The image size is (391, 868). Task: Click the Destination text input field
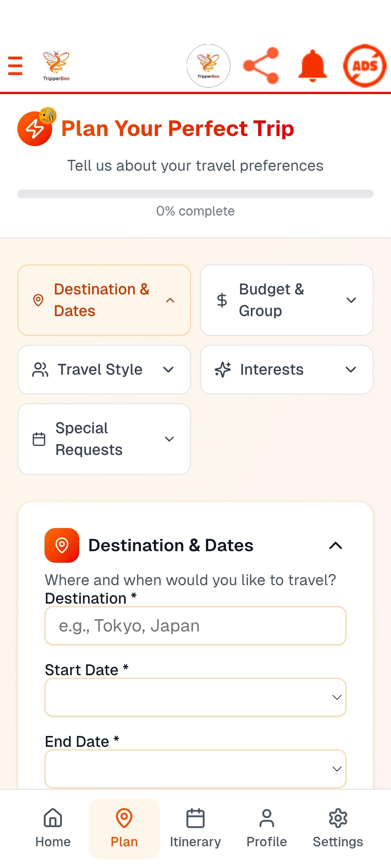(195, 626)
